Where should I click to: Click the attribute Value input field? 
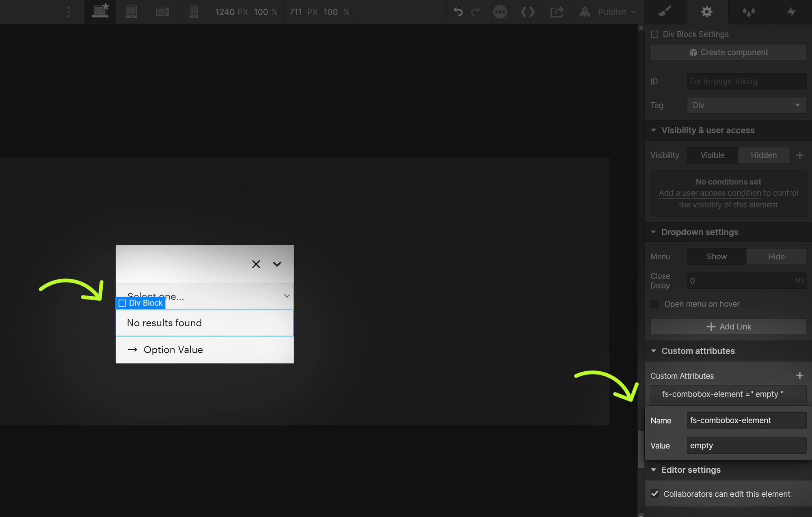click(x=746, y=446)
